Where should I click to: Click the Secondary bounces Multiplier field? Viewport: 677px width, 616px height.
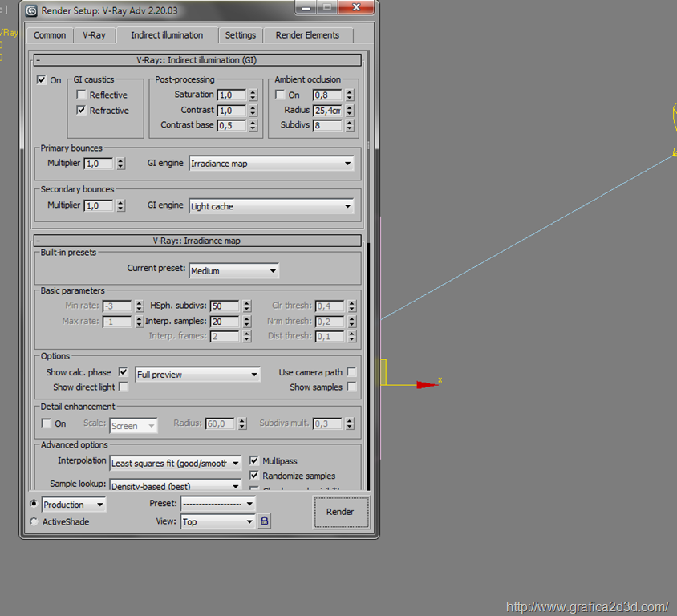tap(99, 205)
